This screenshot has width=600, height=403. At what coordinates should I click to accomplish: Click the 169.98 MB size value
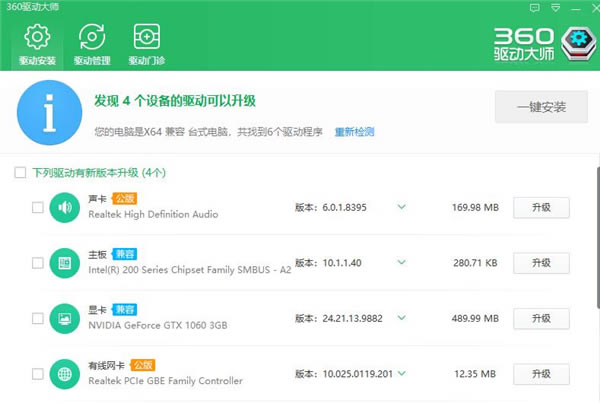point(475,207)
